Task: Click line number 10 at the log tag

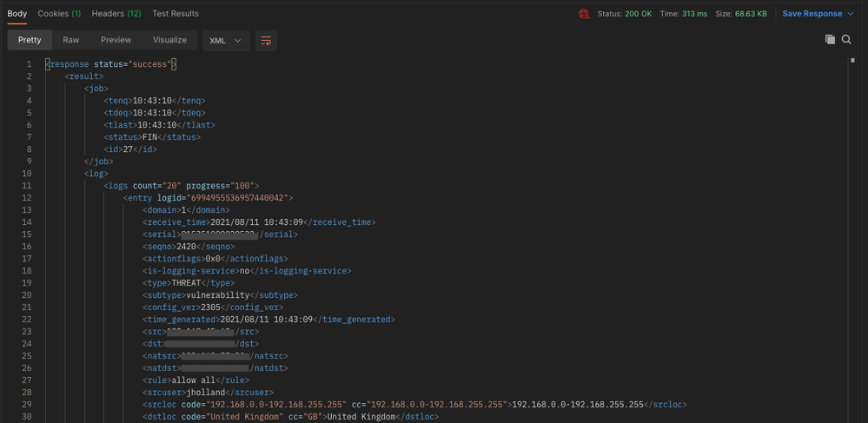Action: (26, 174)
